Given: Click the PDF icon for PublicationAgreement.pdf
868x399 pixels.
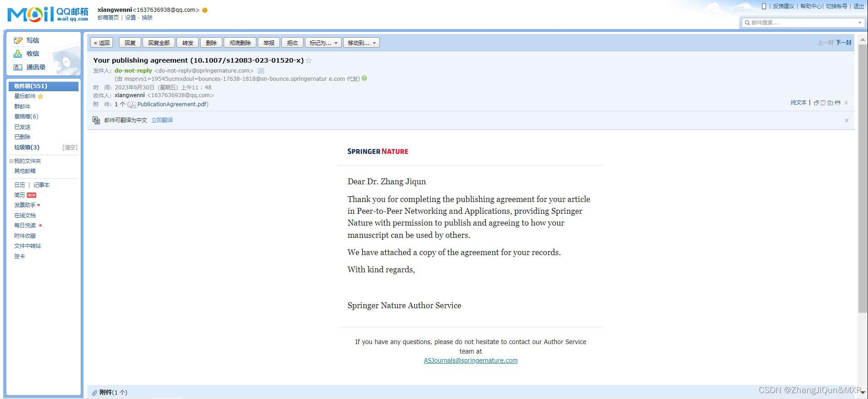Looking at the screenshot, I should (132, 104).
